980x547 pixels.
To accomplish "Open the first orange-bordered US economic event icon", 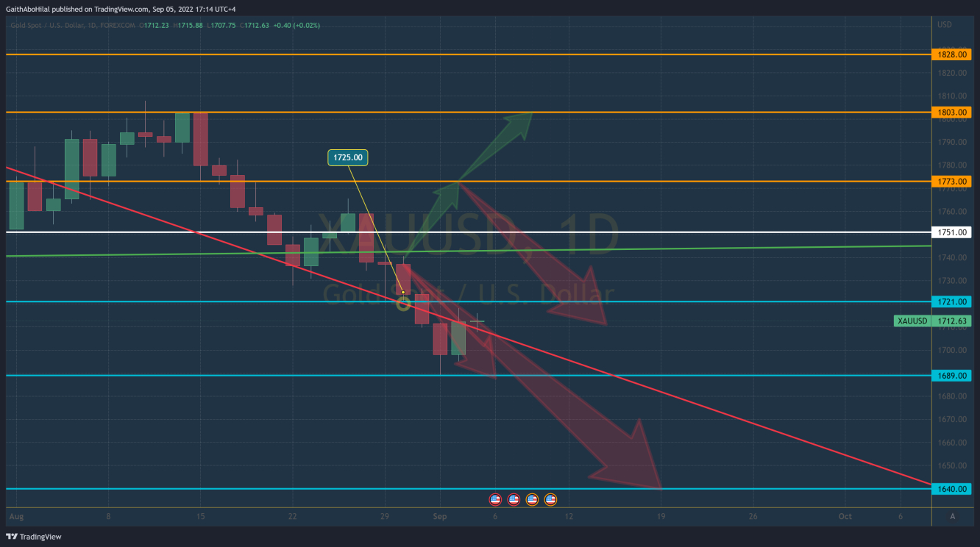I will pos(532,500).
